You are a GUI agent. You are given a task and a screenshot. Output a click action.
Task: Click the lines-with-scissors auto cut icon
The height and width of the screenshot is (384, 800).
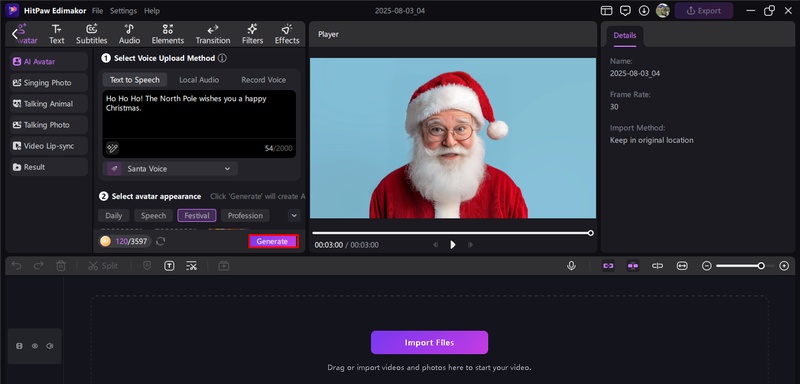point(191,266)
